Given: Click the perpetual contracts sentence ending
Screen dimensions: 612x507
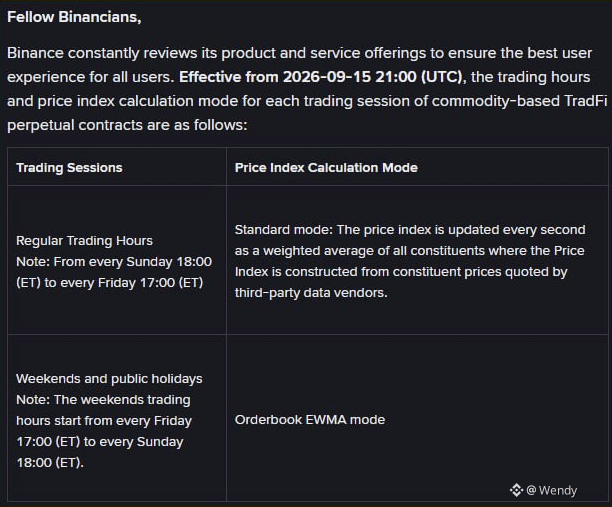Looking at the screenshot, I should 127,125.
